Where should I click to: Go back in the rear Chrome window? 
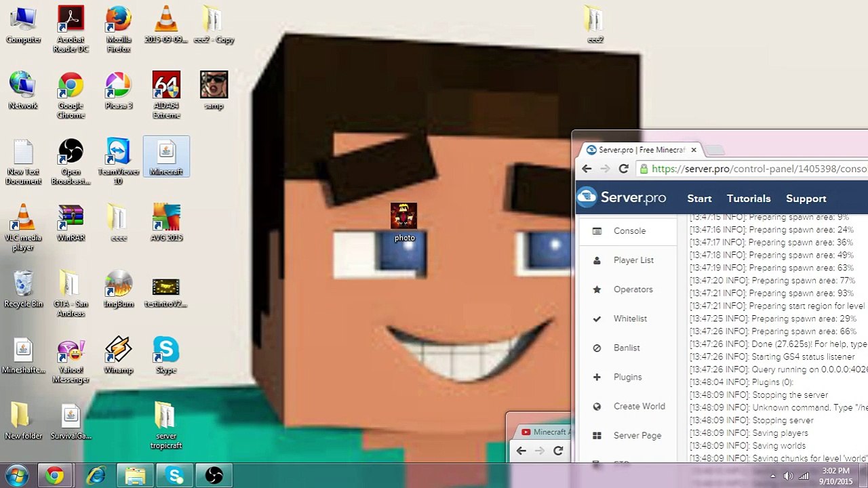coord(521,451)
